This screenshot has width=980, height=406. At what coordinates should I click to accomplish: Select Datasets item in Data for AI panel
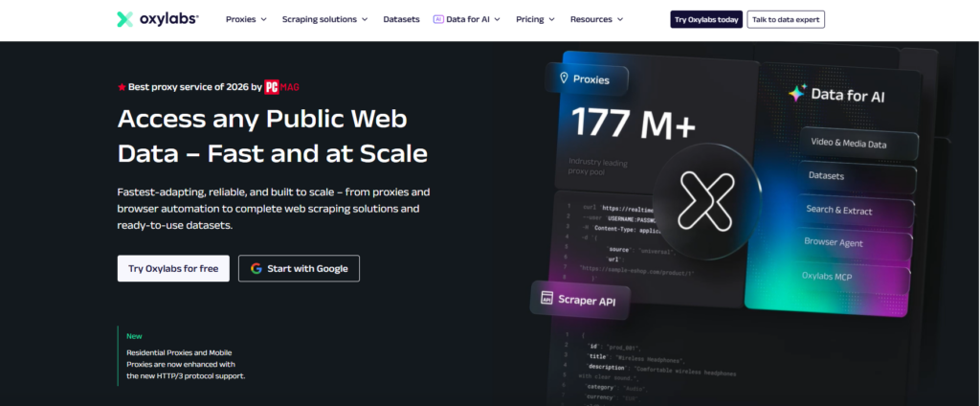[x=857, y=176]
